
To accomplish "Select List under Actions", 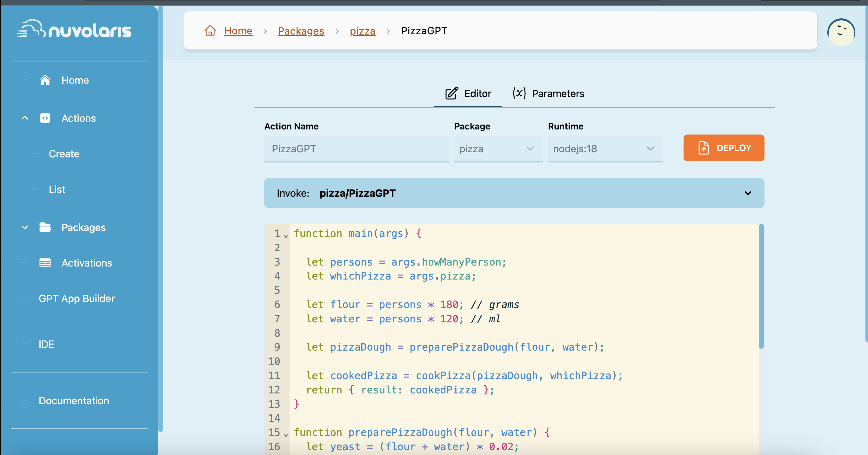I will [x=57, y=189].
